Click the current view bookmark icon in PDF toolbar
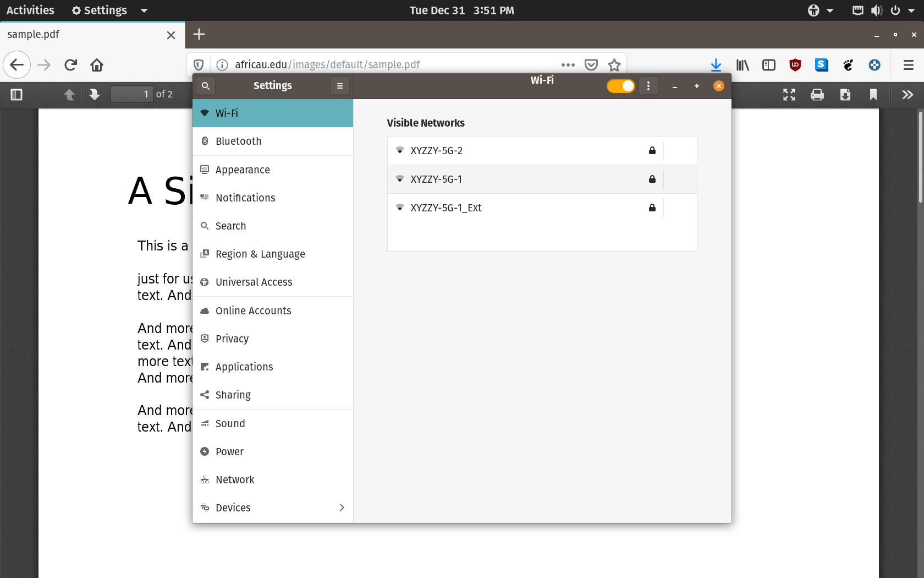Viewport: 924px width, 578px height. pos(873,94)
